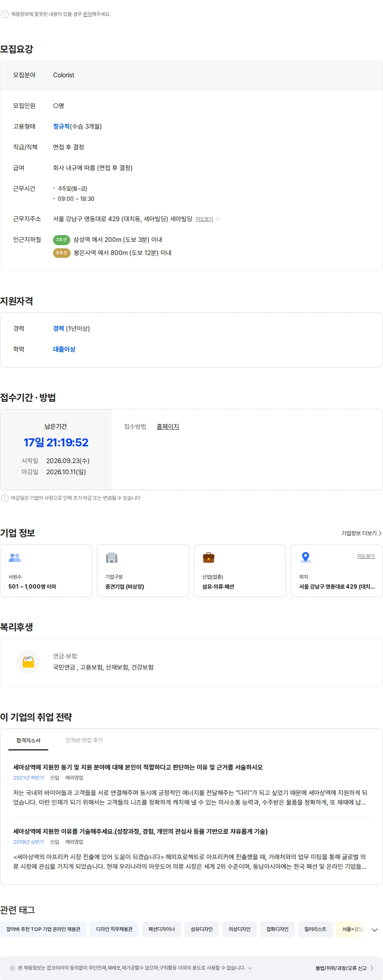Viewport: 383px width, 980px height.
Task: Open 지도보기 link next to 근무지주소
Action: (204, 219)
